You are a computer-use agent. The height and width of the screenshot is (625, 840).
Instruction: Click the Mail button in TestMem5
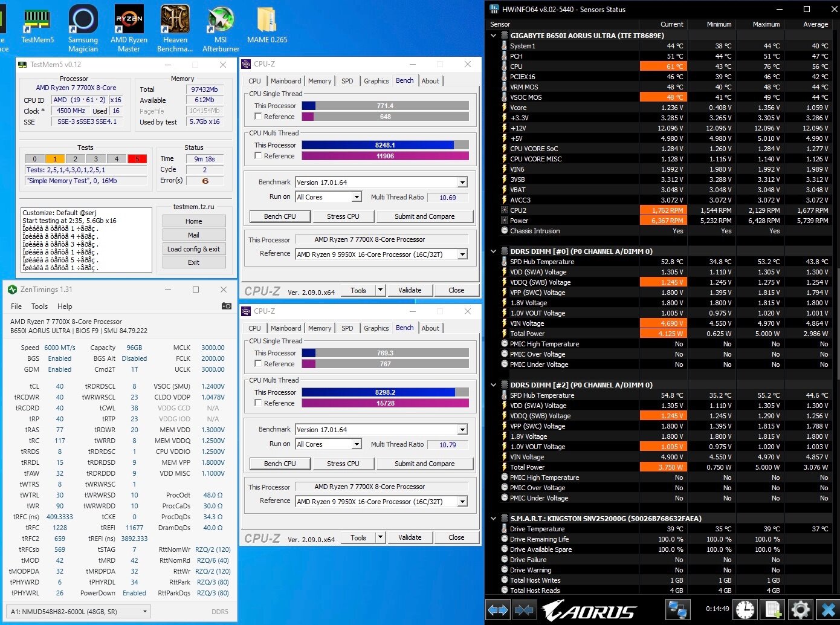194,235
